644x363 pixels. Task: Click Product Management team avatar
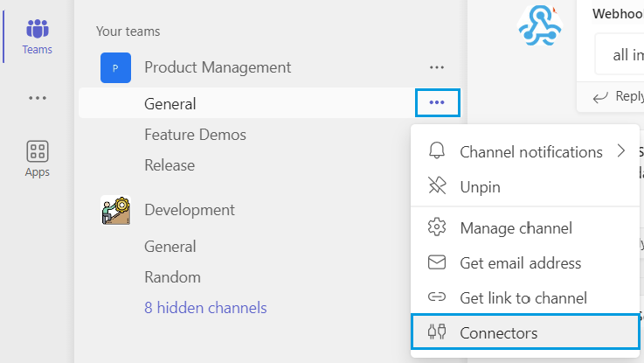tap(116, 68)
